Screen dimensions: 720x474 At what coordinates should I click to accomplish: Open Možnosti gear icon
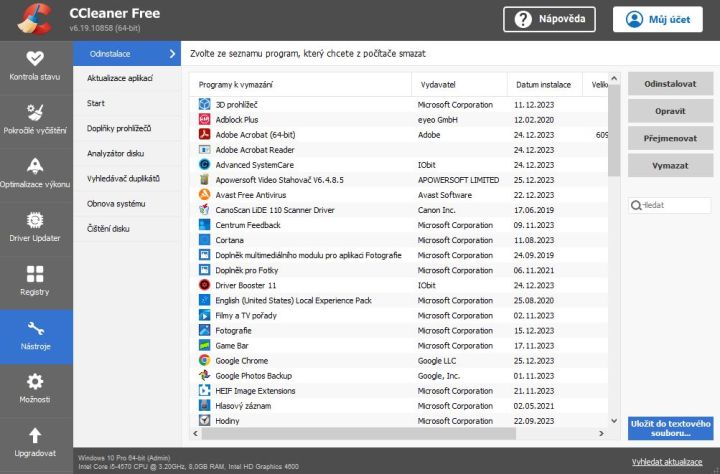[x=35, y=381]
